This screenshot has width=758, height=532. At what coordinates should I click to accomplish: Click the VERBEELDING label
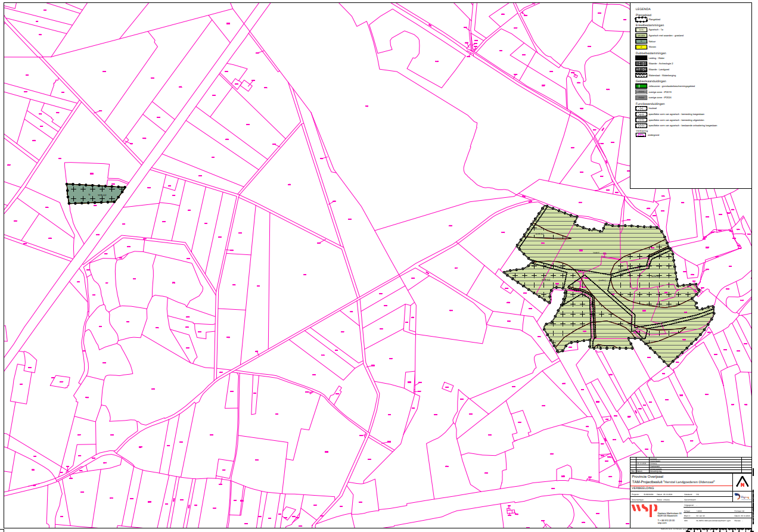coord(642,488)
